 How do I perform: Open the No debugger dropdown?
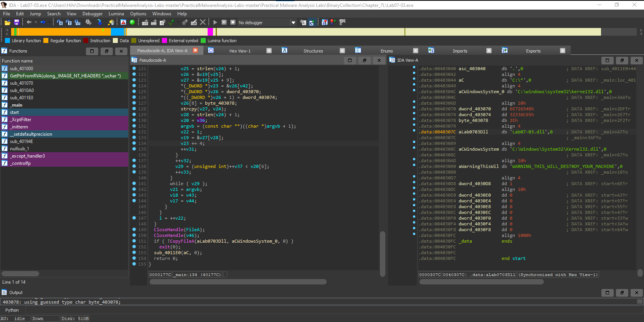click(x=293, y=23)
